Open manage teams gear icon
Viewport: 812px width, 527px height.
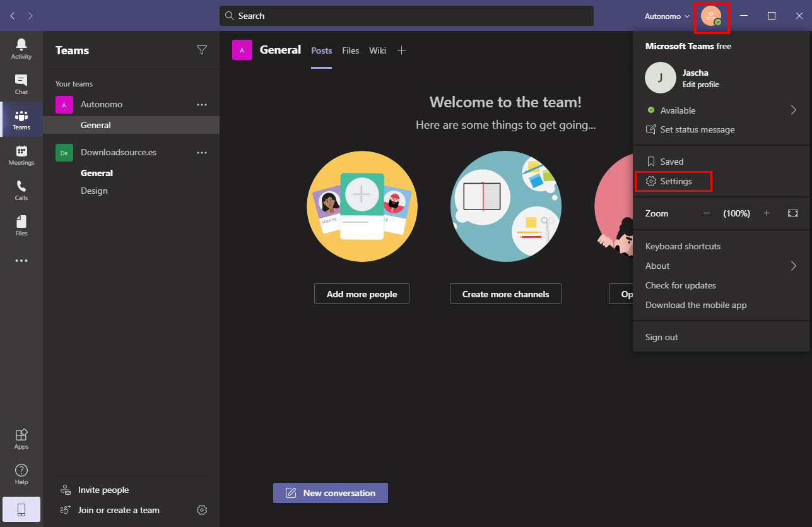[202, 510]
